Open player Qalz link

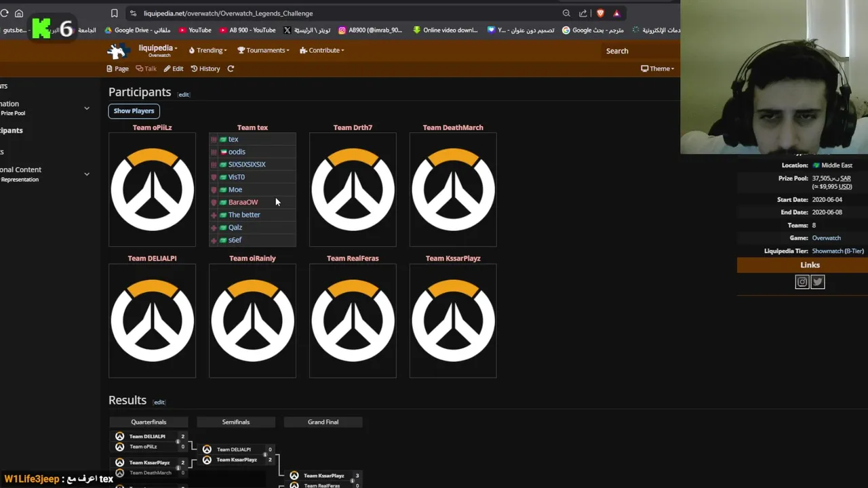[x=235, y=227]
